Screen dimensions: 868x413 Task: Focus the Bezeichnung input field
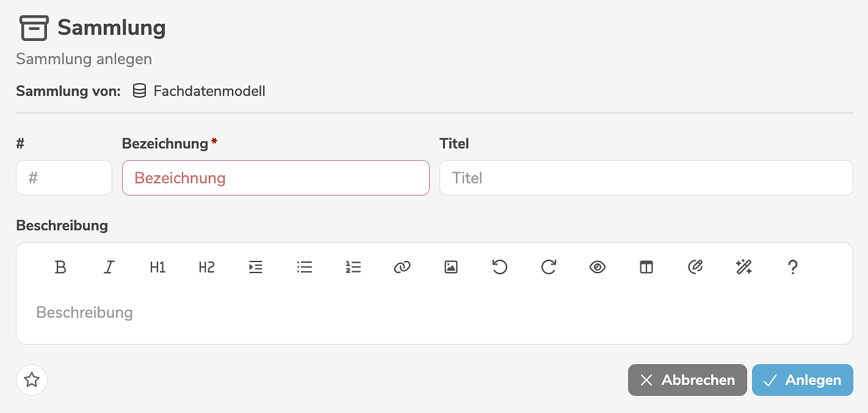tap(276, 178)
